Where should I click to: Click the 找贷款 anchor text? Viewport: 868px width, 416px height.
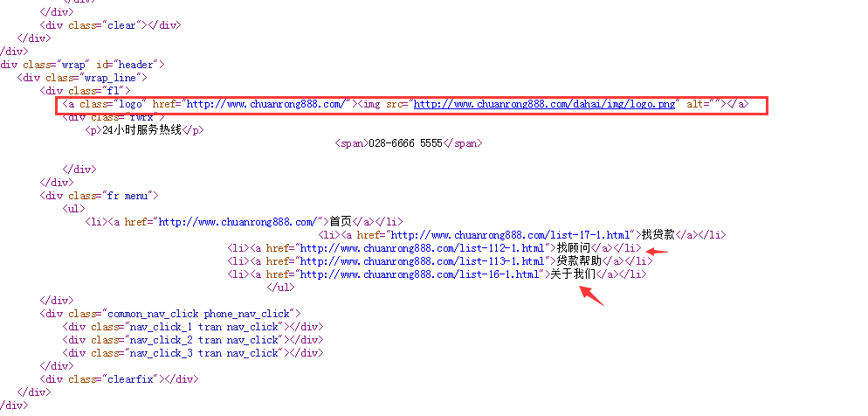coord(658,235)
